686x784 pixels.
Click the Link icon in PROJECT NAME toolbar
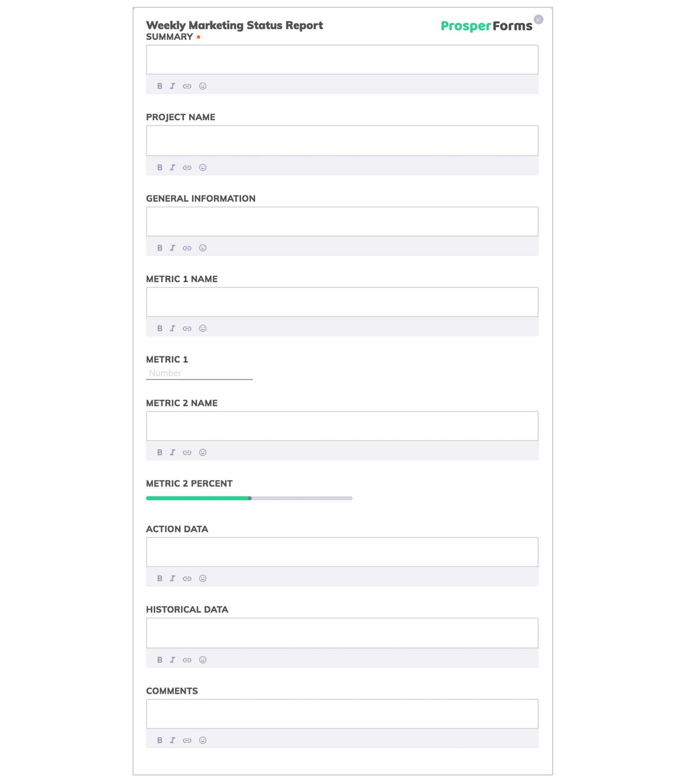click(x=187, y=167)
